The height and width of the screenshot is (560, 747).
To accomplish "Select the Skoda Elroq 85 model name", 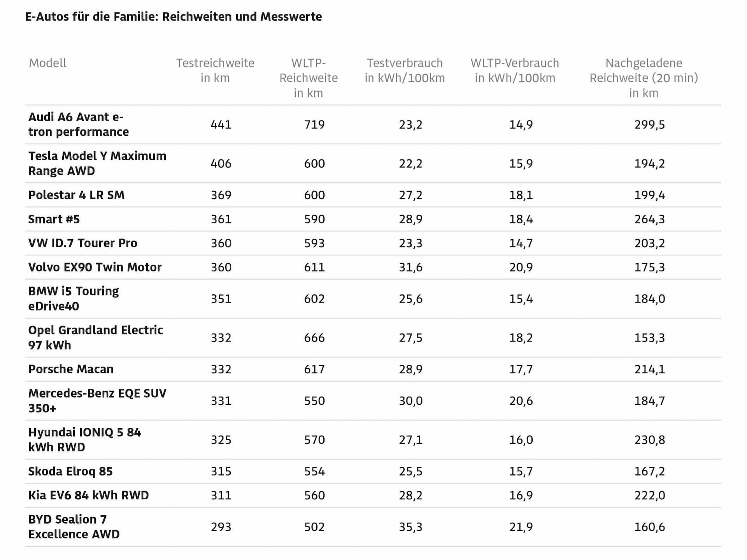I will click(x=70, y=471).
